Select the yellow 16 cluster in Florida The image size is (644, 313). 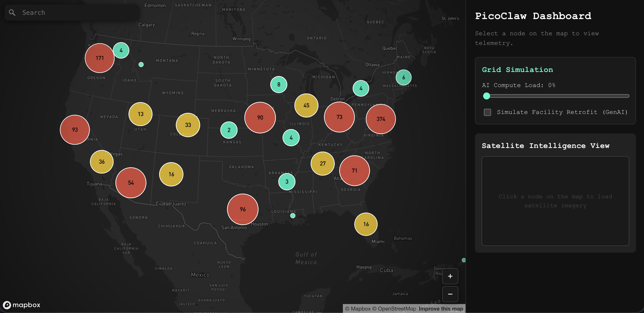click(366, 224)
